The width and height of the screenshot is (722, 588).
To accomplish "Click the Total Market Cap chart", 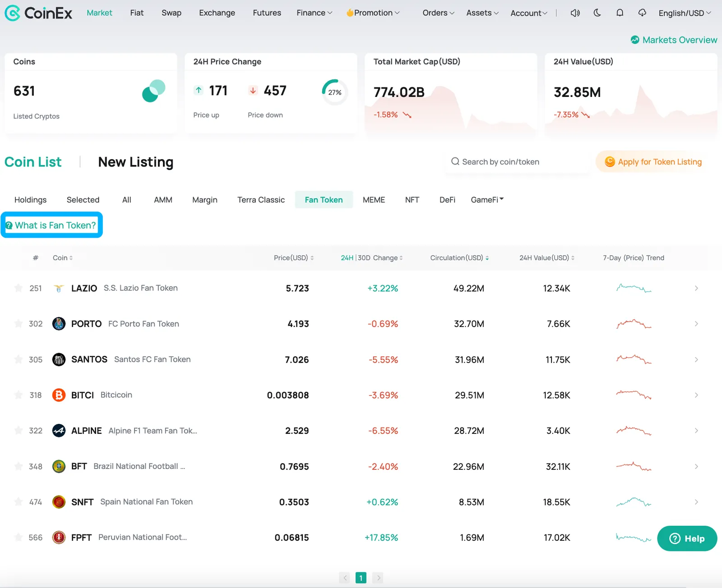I will click(450, 109).
